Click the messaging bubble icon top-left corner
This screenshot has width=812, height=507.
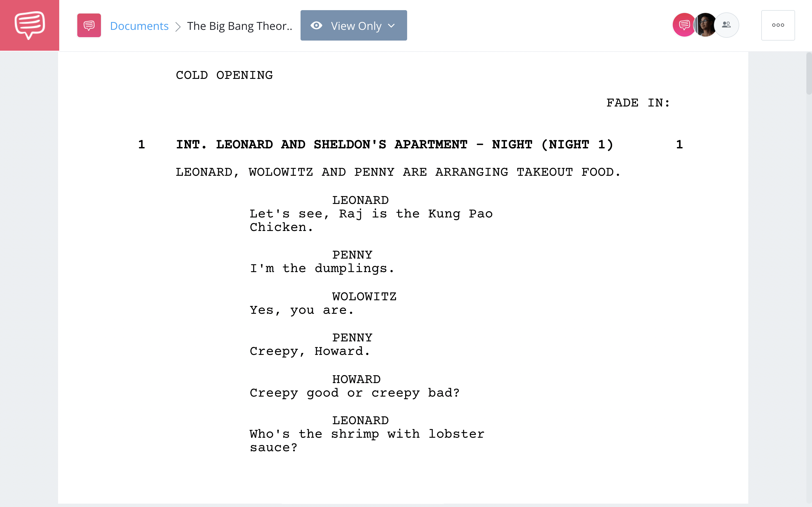29,25
